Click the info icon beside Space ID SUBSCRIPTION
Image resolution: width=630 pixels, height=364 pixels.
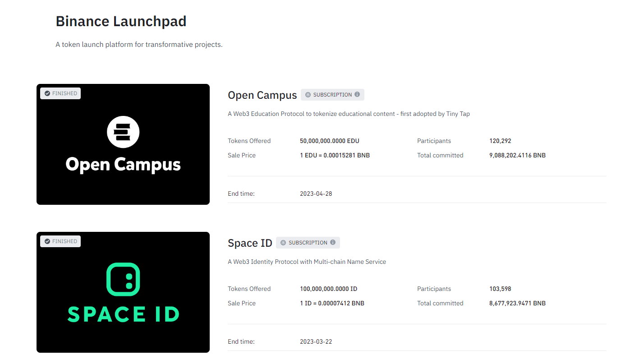pyautogui.click(x=333, y=243)
